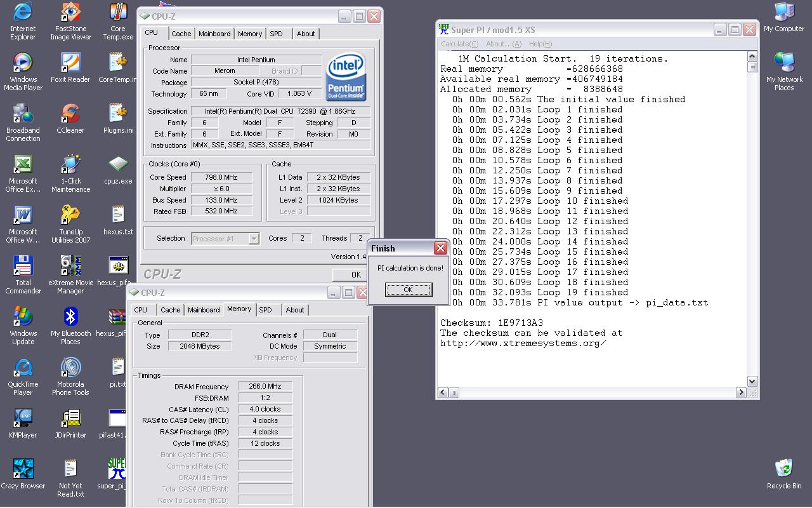Viewport: 812px width, 508px height.
Task: Click Super PI vertical scrollbar down arrow
Action: pyautogui.click(x=752, y=382)
